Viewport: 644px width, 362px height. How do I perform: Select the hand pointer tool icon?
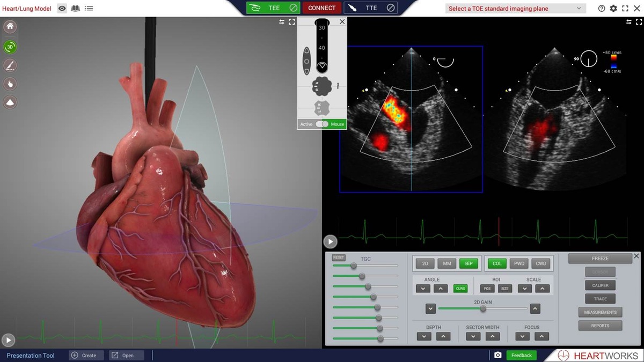(10, 83)
